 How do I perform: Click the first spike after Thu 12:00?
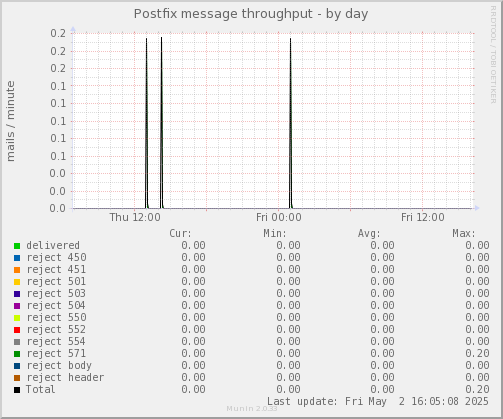pos(146,123)
